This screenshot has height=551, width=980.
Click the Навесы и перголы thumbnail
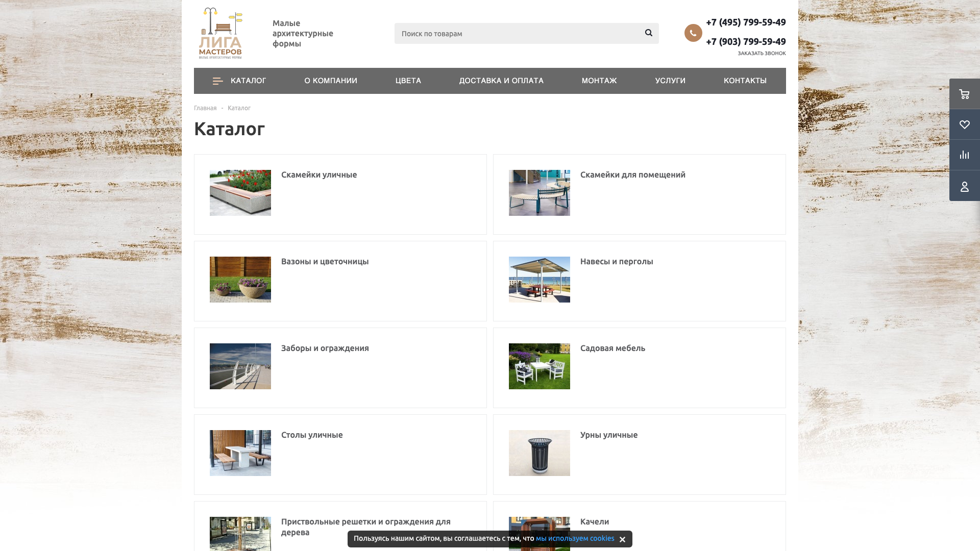(540, 280)
